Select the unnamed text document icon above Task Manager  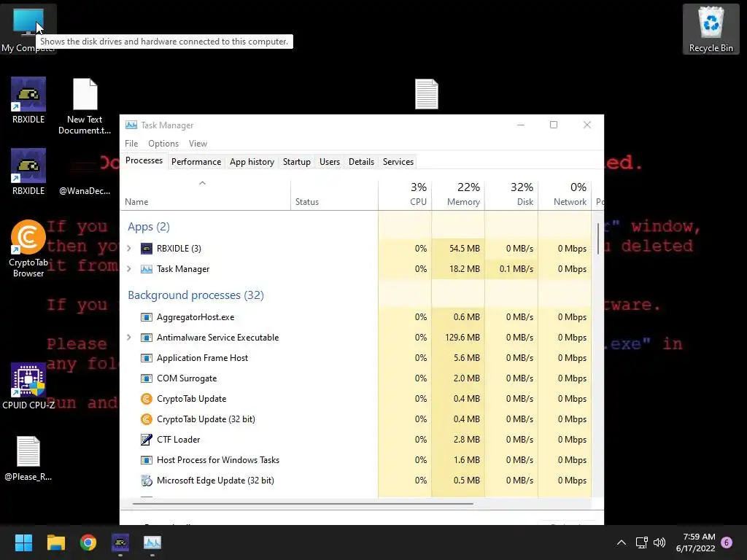click(x=426, y=94)
